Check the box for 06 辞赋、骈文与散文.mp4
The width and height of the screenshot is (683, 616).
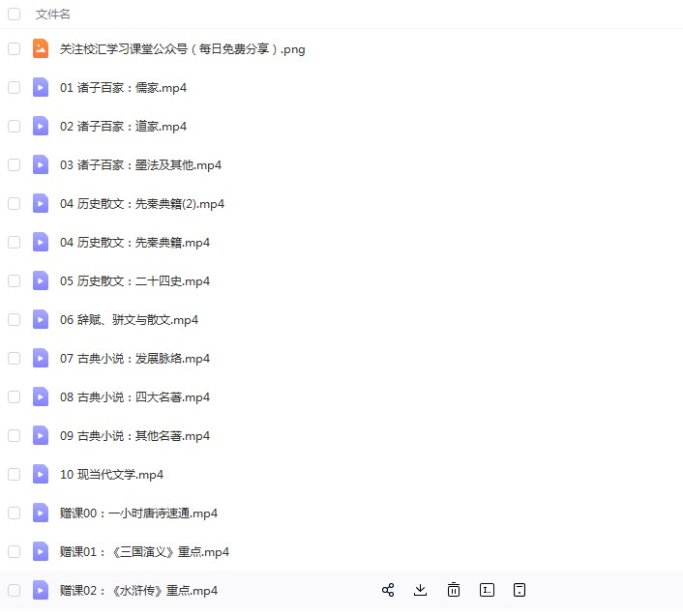click(14, 319)
